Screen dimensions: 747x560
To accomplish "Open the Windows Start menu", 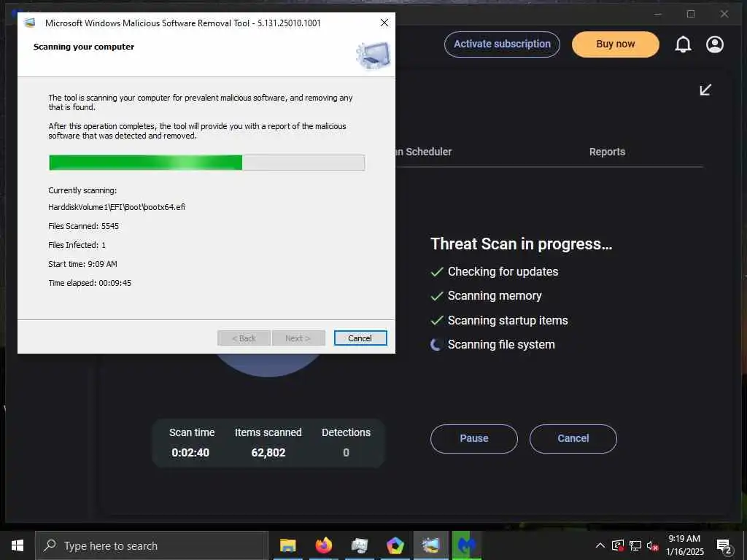I will pos(18,545).
